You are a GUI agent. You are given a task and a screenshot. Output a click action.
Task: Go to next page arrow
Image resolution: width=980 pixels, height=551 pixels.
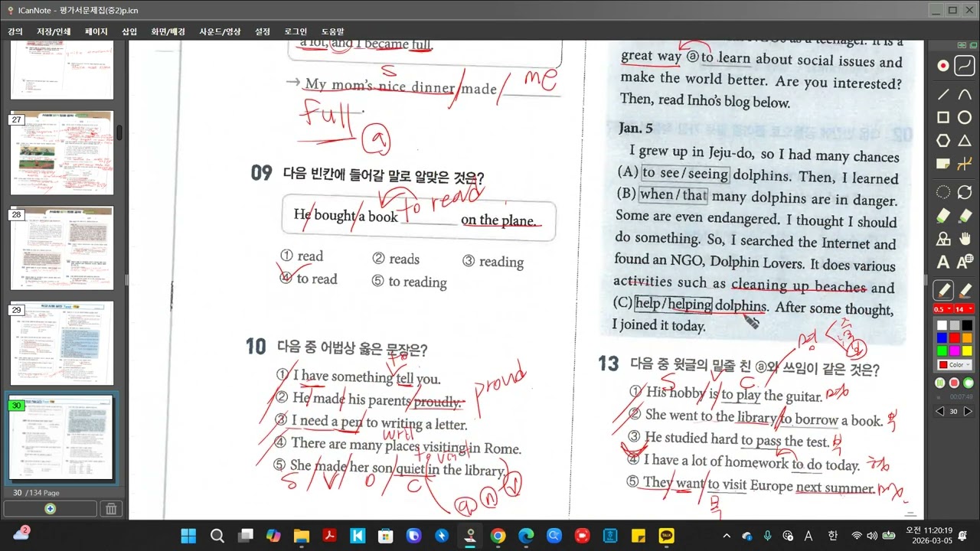[x=968, y=411]
